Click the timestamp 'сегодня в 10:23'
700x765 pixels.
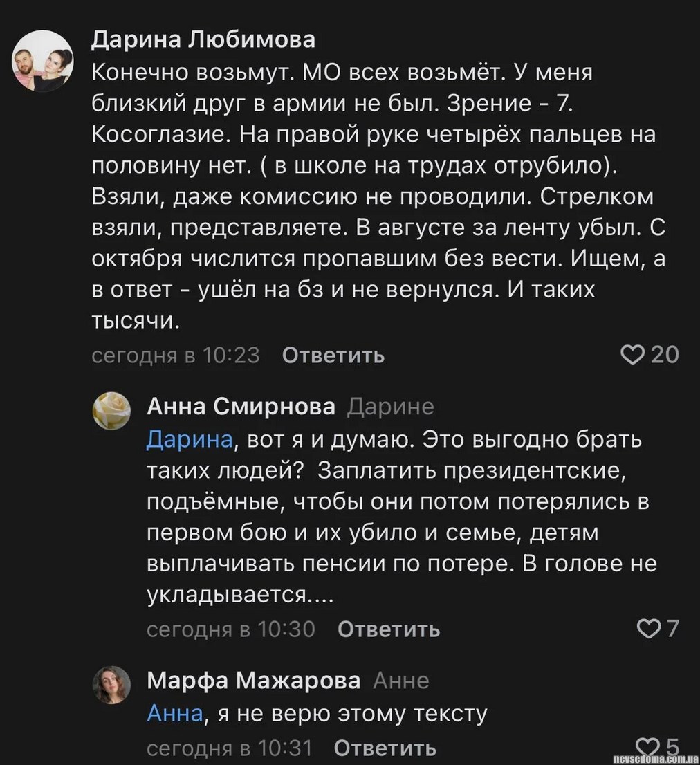[x=176, y=356]
